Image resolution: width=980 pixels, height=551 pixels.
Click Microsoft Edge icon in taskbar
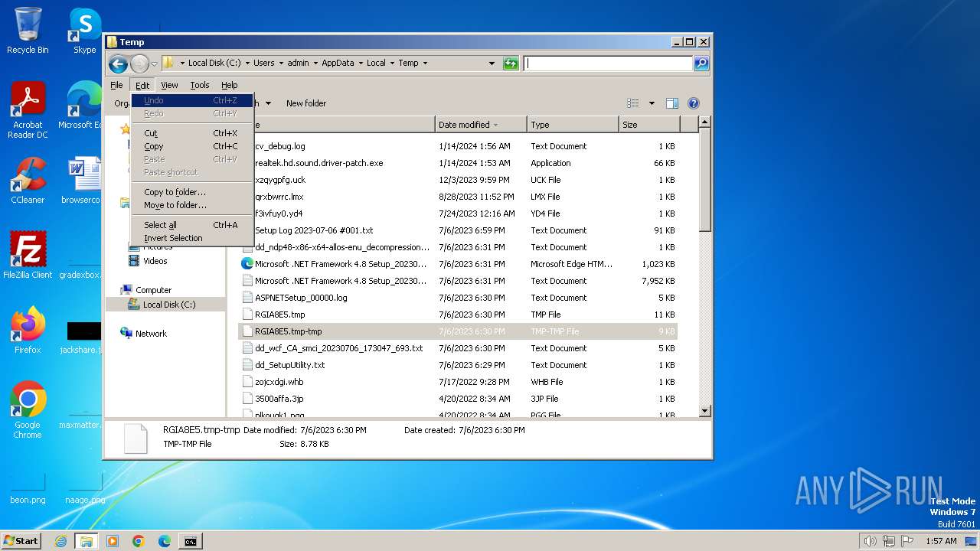165,541
